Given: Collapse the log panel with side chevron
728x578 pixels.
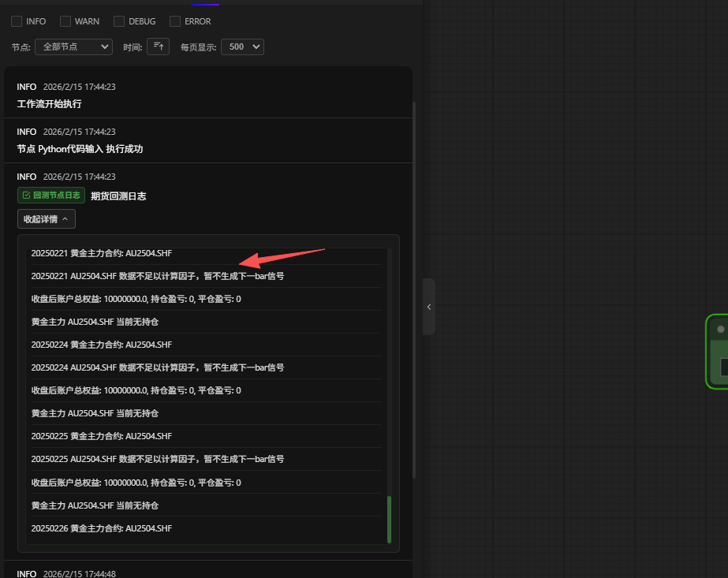Looking at the screenshot, I should tap(429, 307).
